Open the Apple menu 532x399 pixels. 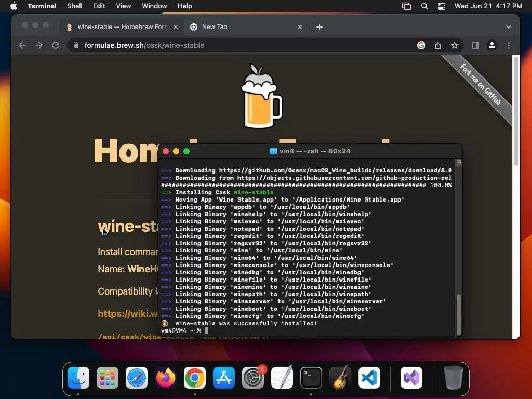14,6
